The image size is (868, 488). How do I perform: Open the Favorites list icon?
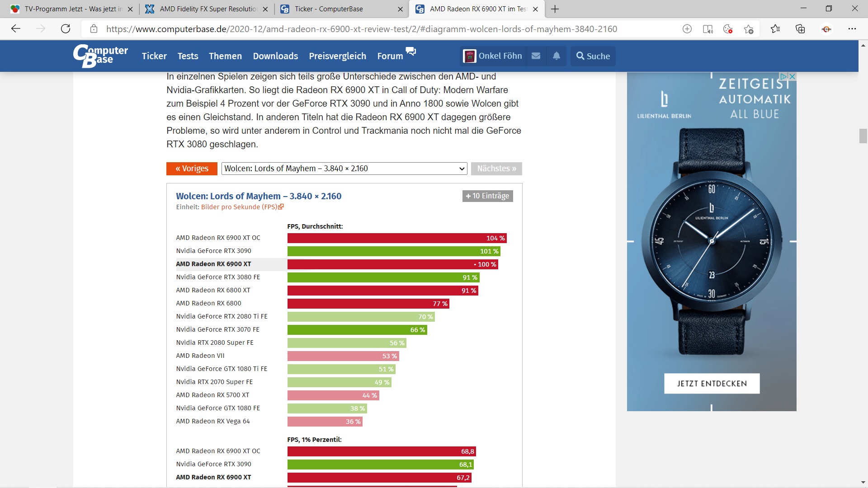(775, 29)
